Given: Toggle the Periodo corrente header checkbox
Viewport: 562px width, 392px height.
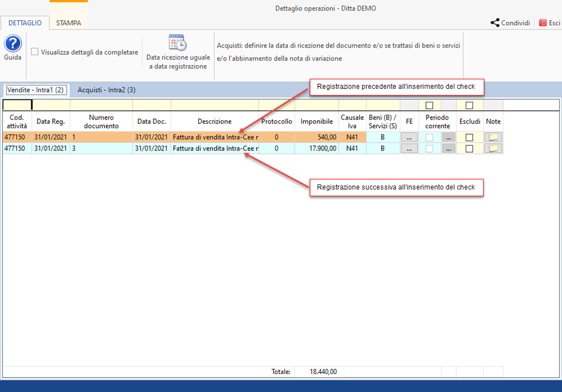Looking at the screenshot, I should 429,105.
